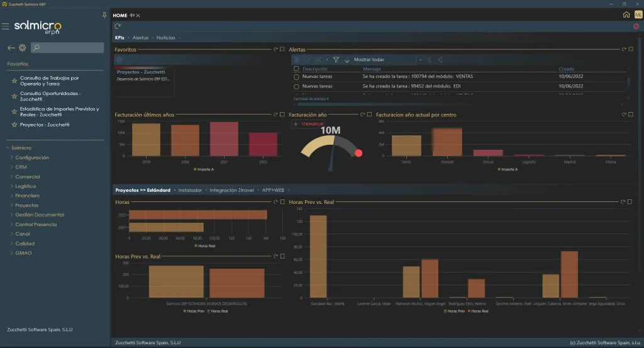This screenshot has height=348, width=644.
Task: Open the ML user profile badge
Action: (x=638, y=15)
